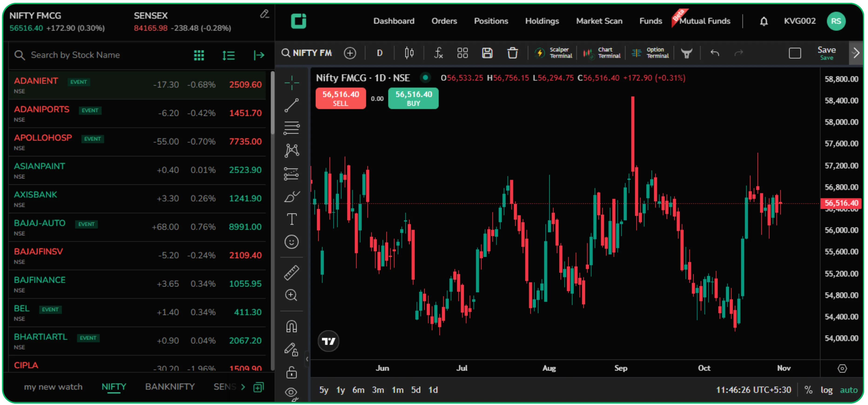Select the text annotation tool
Image resolution: width=868 pixels, height=405 pixels.
[292, 219]
